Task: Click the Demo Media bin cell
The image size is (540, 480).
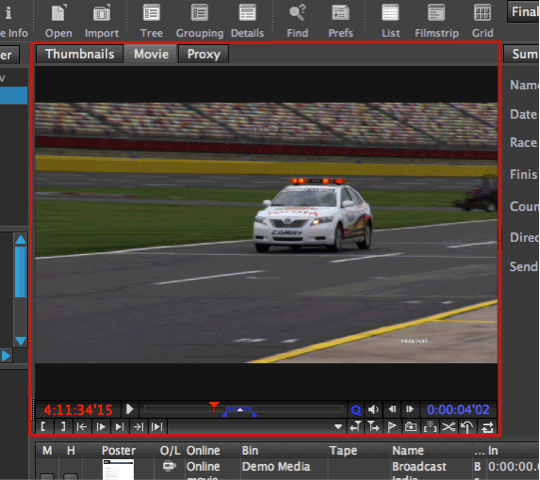Action: [276, 467]
